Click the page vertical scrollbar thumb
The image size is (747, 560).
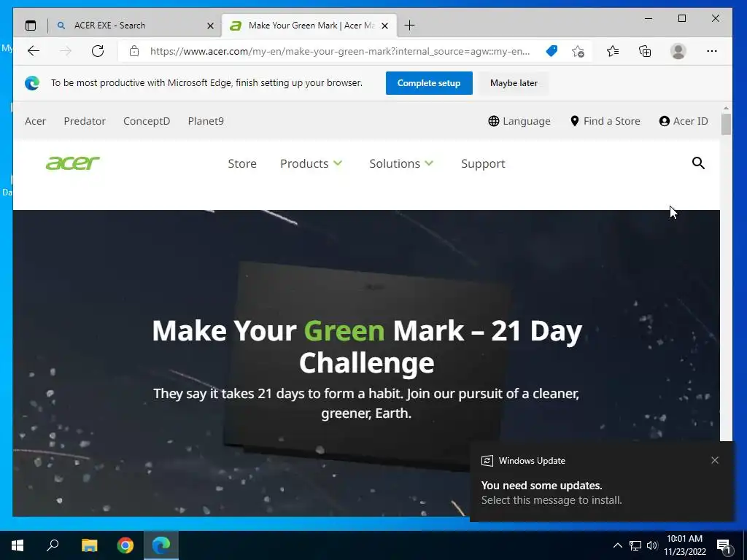click(726, 124)
